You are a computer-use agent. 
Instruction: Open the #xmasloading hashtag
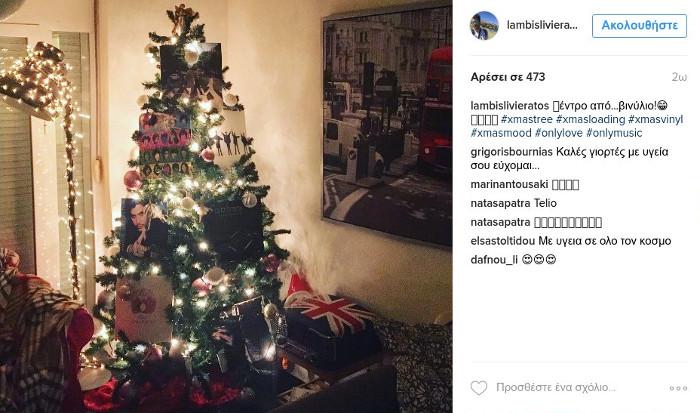[x=591, y=119]
